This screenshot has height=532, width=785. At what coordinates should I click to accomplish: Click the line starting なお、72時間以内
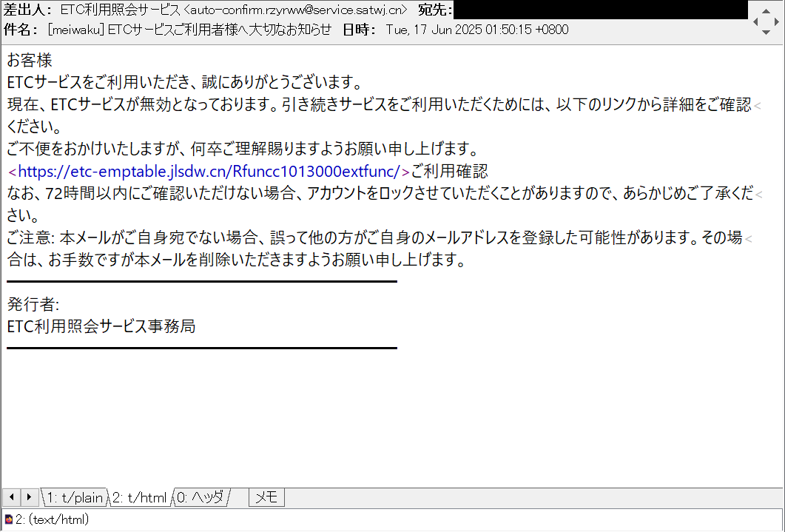click(x=380, y=193)
